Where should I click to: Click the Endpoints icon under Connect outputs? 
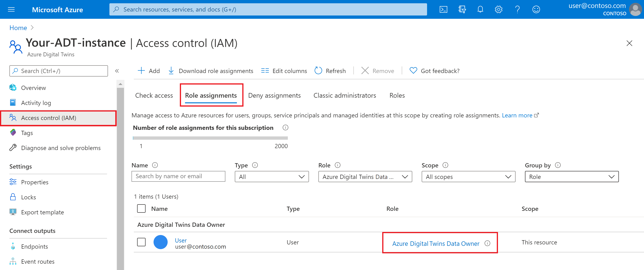pos(12,246)
